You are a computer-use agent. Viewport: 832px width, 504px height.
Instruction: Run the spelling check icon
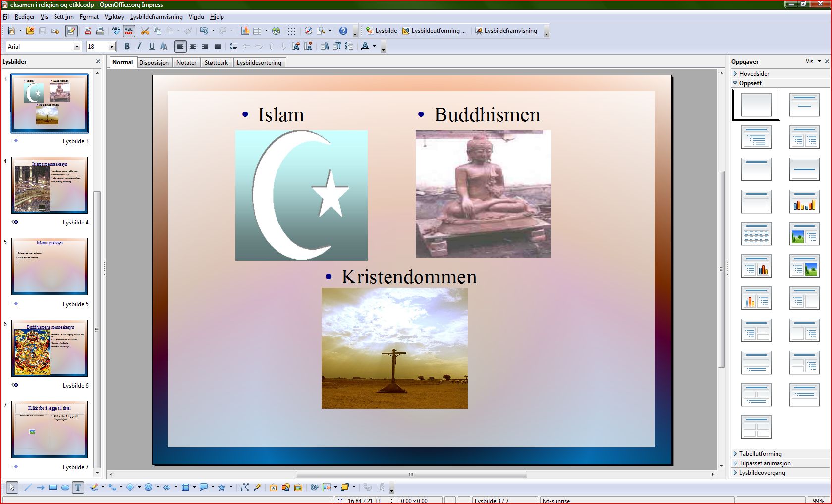(x=116, y=31)
